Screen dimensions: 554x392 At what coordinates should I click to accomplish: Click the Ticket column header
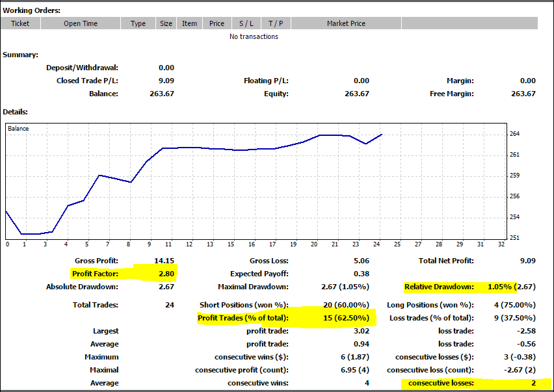click(20, 23)
